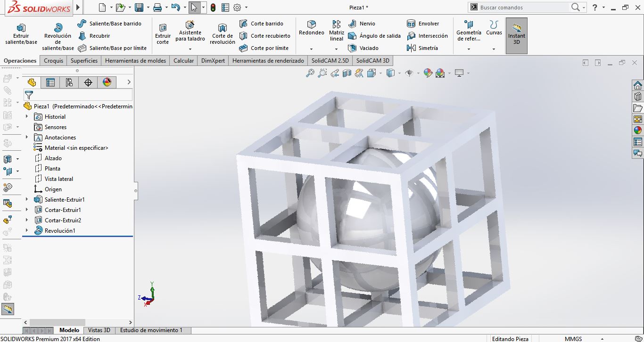This screenshot has width=644, height=342.
Task: Click the Ángulo de salida tool
Action: (x=374, y=36)
